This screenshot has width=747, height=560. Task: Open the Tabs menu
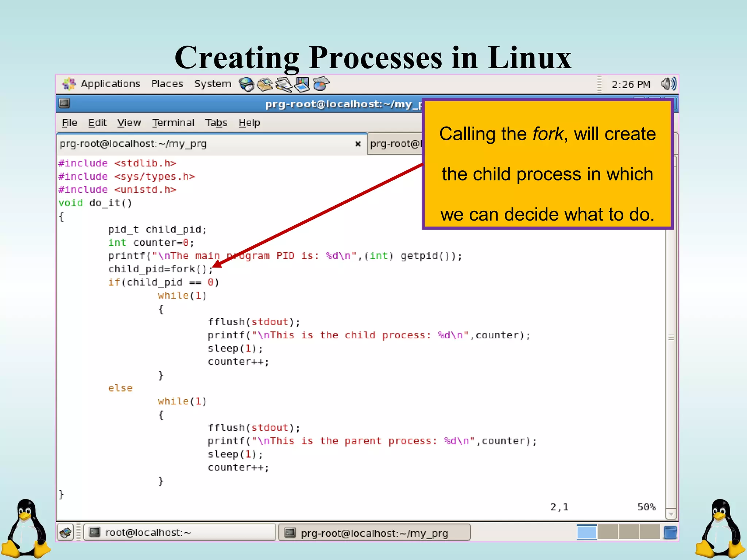[x=216, y=123]
